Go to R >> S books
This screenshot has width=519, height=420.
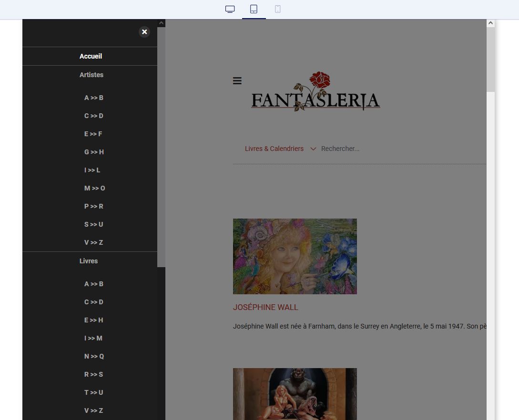[94, 374]
